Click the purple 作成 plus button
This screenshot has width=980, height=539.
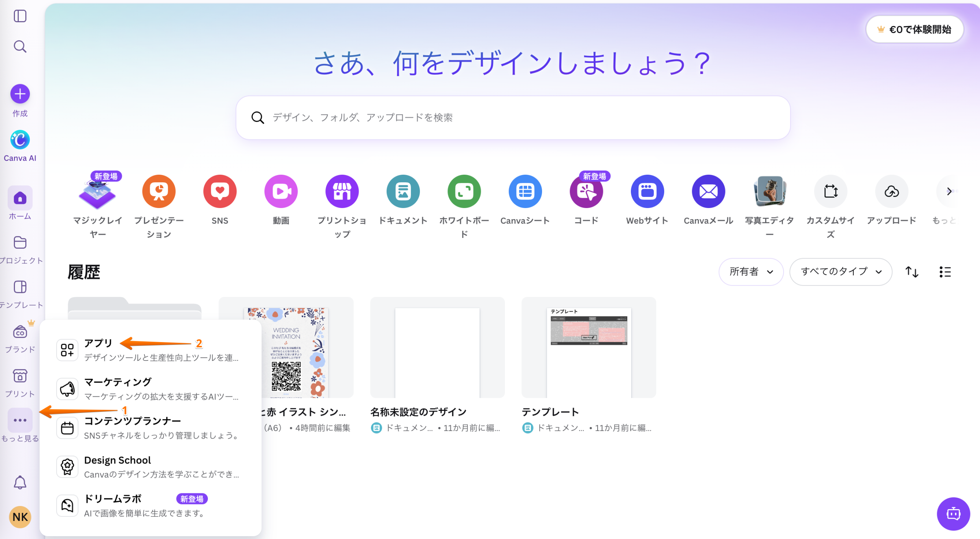pyautogui.click(x=20, y=94)
